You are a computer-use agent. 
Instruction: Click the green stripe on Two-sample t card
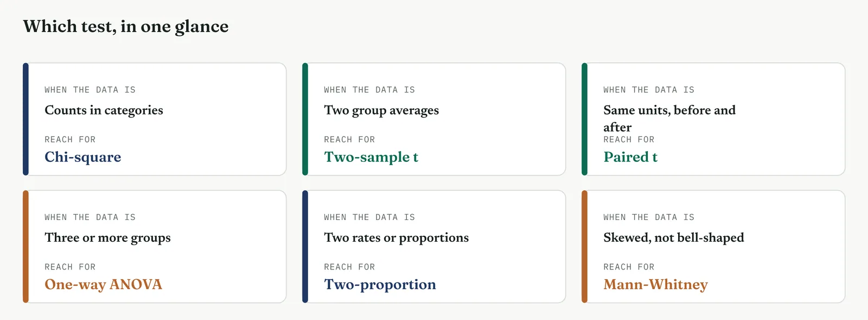305,119
